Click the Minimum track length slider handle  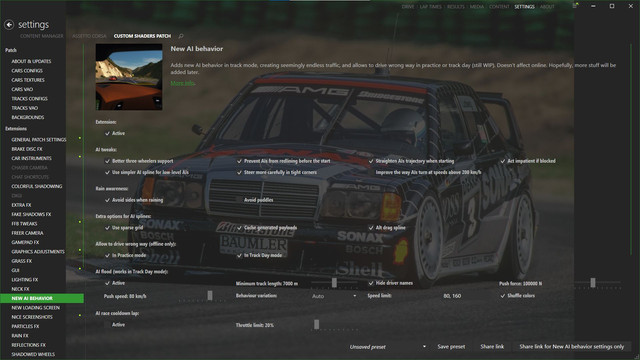(334, 282)
